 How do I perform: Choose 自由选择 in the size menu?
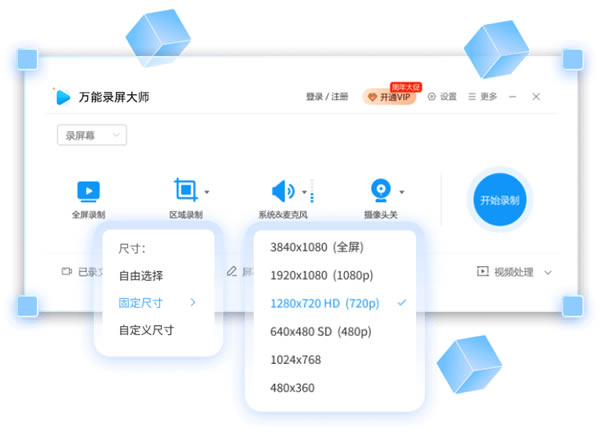pos(141,276)
